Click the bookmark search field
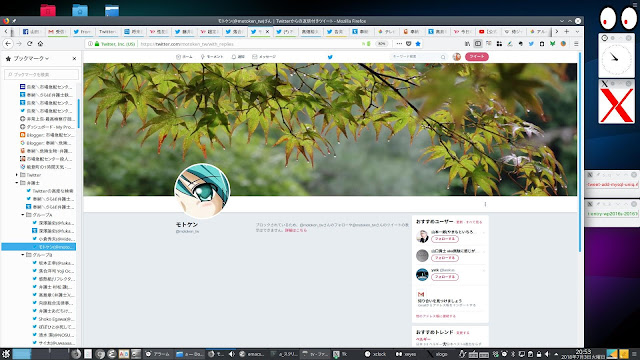This screenshot has height=360, width=640. click(x=41, y=75)
